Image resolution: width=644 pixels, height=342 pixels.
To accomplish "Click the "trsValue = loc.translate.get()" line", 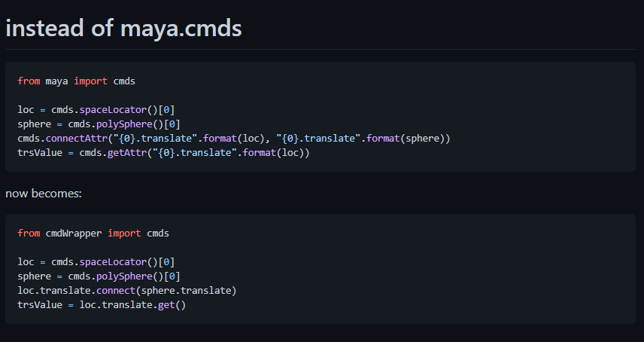I will (102, 305).
